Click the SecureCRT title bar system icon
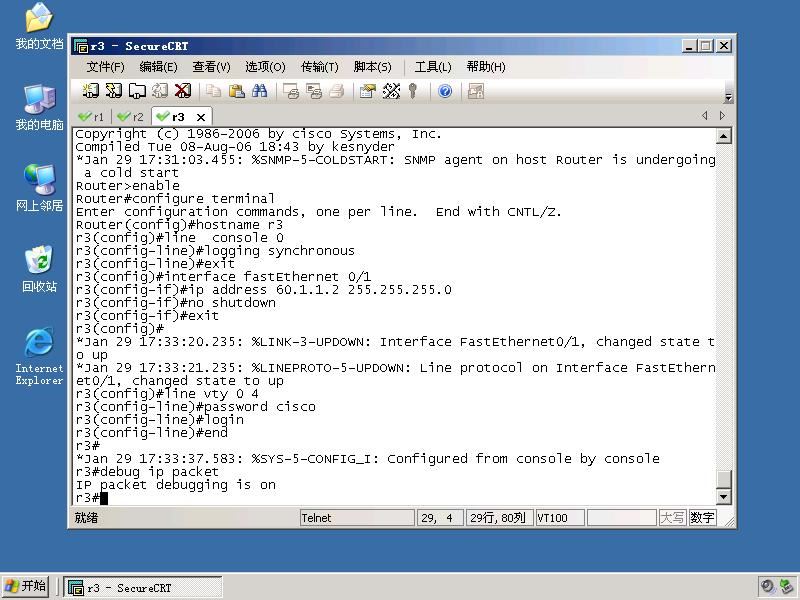 (81, 46)
